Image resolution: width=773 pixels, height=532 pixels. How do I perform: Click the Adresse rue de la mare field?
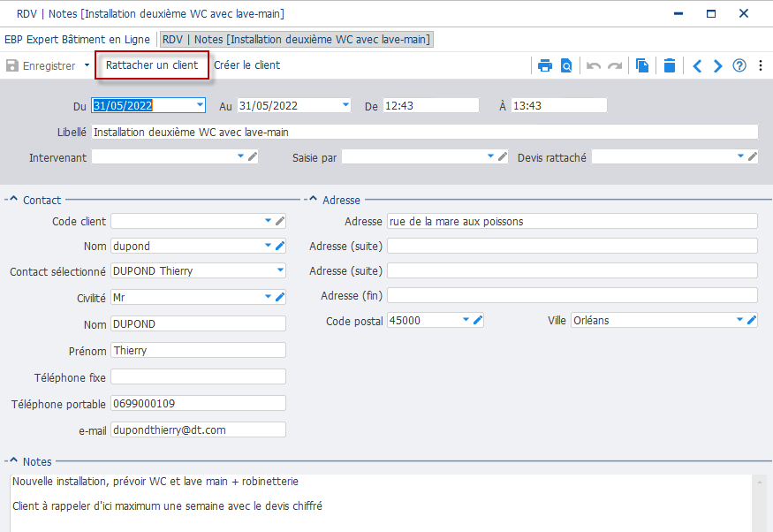click(x=572, y=222)
